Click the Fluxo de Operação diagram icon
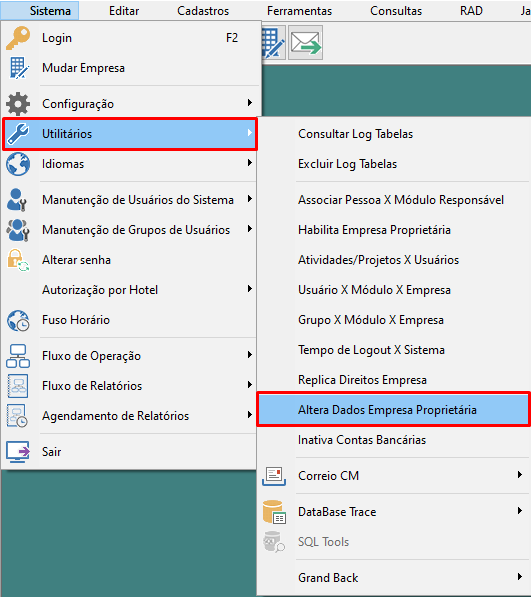 (x=18, y=356)
